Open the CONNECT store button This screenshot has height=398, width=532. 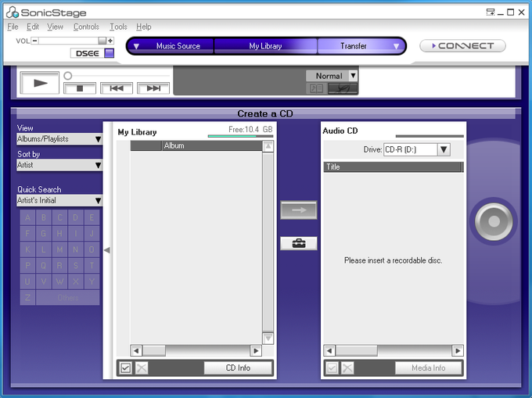[463, 46]
